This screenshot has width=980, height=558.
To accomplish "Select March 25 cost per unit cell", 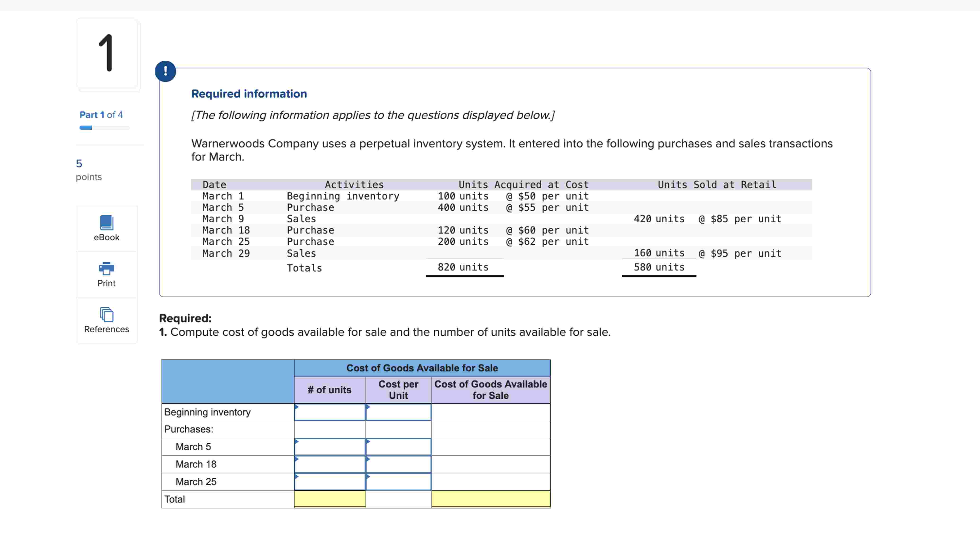I will click(x=398, y=482).
